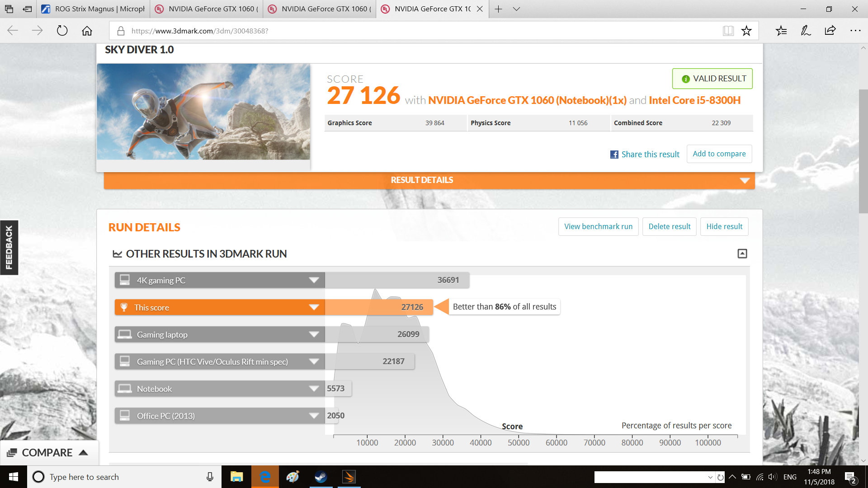The image size is (868, 488).
Task: Share this page icon in Edge toolbar
Action: pos(830,31)
